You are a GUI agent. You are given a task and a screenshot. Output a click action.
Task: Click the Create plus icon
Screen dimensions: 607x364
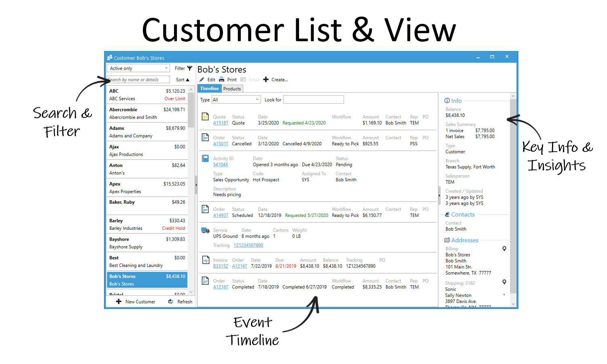[x=266, y=80]
